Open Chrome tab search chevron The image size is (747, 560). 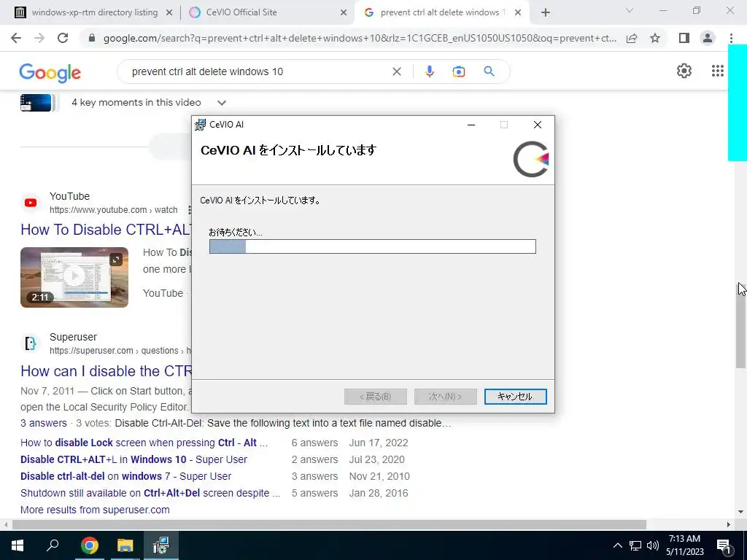630,10
